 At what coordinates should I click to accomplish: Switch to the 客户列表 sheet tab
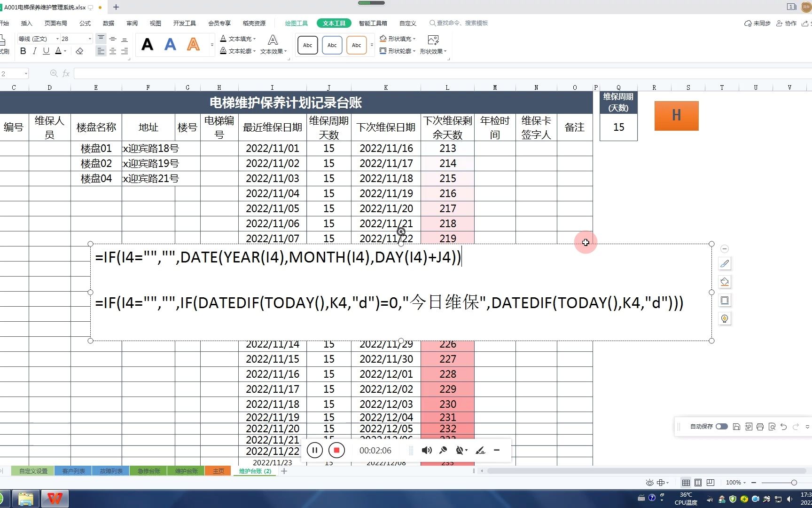74,471
